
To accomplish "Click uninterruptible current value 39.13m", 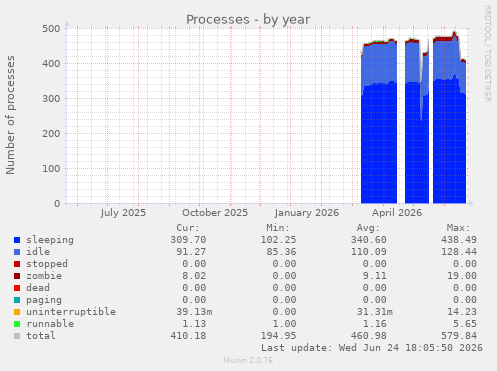I will [x=194, y=312].
